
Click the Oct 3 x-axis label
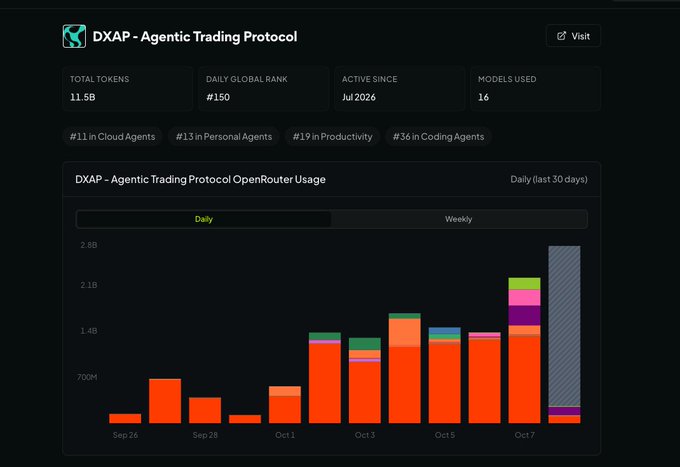point(365,435)
